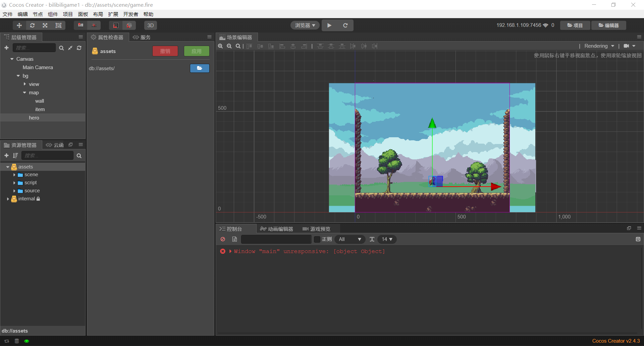Screen dimensions: 644x346
Task: Distribute nodes by top edges
Action: (320, 46)
